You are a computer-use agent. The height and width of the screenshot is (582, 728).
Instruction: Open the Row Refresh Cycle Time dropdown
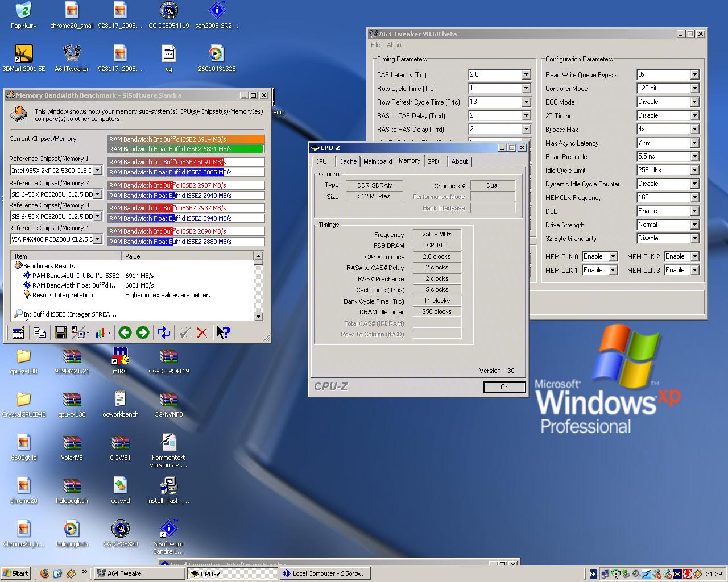[x=526, y=102]
